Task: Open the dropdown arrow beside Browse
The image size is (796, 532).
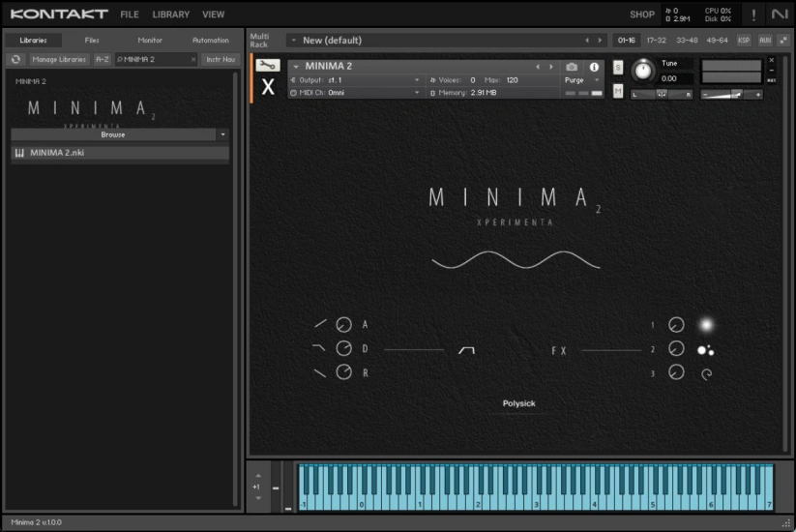Action: pos(222,134)
